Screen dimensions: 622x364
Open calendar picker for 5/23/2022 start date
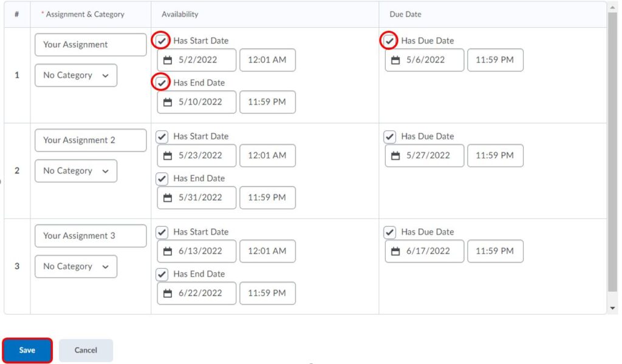168,155
